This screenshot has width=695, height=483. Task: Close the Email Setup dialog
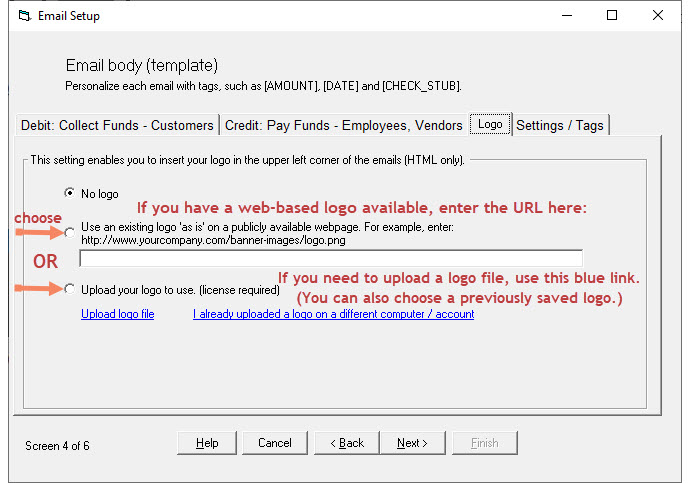coord(657,16)
